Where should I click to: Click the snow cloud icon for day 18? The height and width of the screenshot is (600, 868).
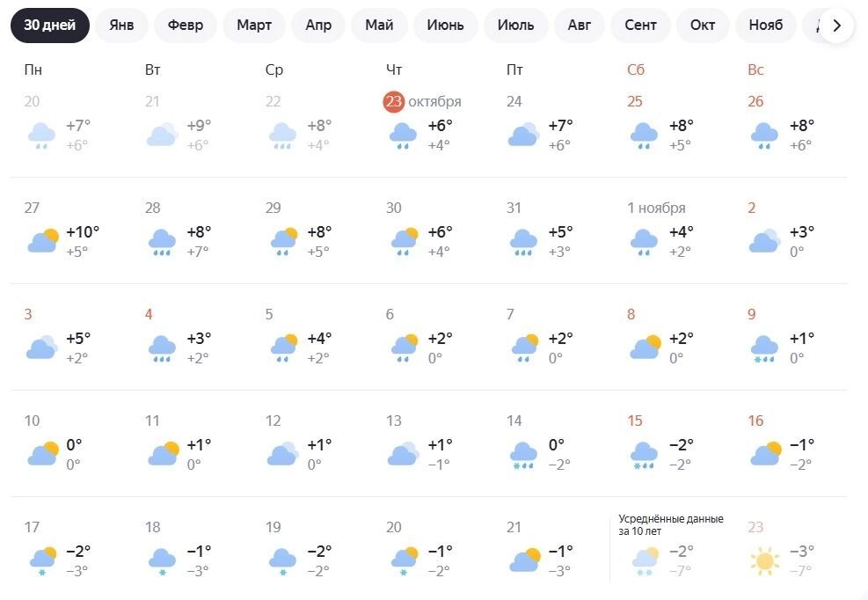162,560
